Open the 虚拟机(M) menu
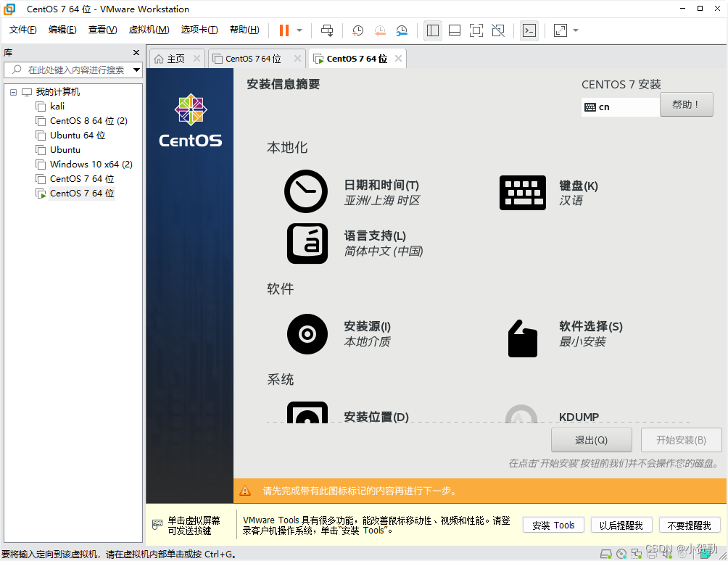Viewport: 728px width, 561px height. tap(149, 30)
